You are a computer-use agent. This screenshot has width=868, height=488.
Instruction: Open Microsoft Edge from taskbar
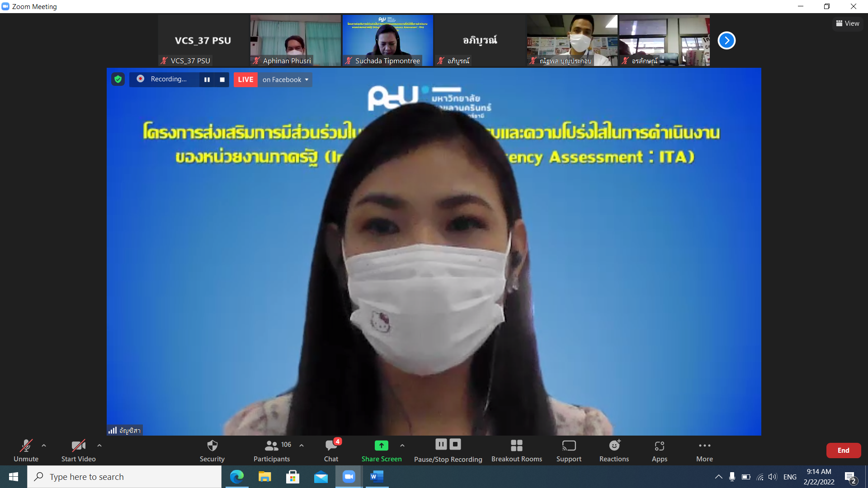237,477
